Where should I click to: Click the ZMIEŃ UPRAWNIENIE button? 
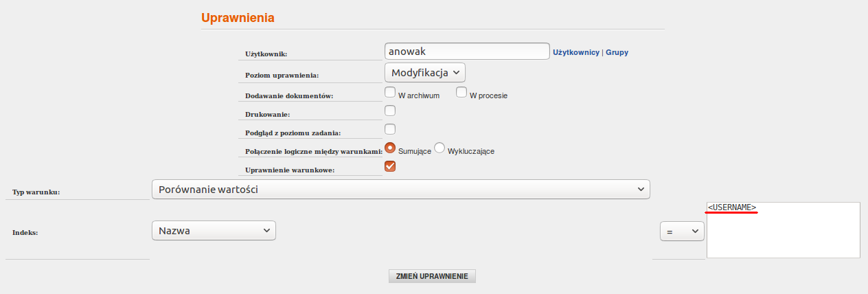[432, 276]
